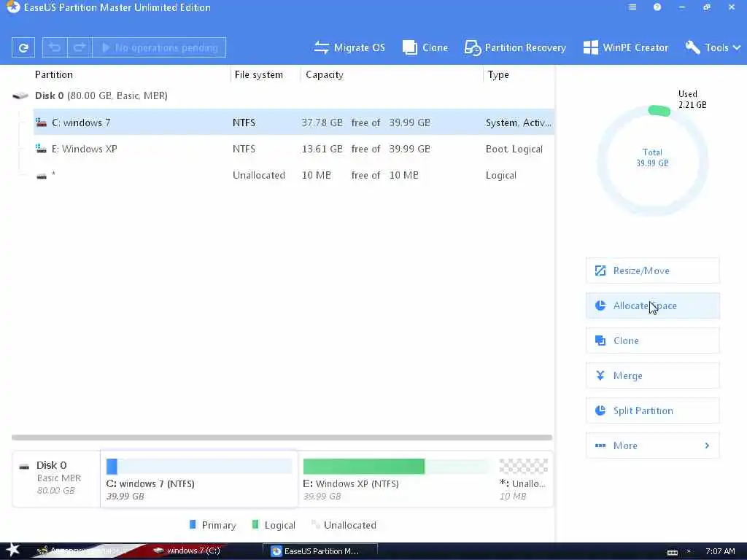
Task: Click the C: windows 7 drive icon
Action: pos(42,122)
